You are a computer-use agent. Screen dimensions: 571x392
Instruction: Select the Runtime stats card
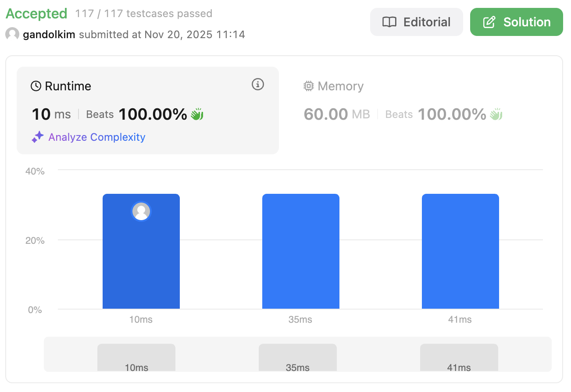(148, 110)
